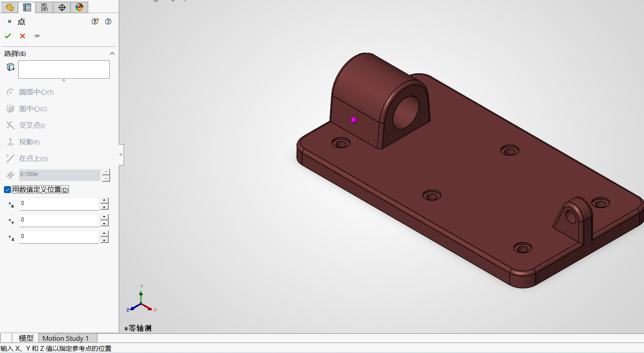Switch to the 模型 tab
This screenshot has height=353, width=644.
(26, 338)
